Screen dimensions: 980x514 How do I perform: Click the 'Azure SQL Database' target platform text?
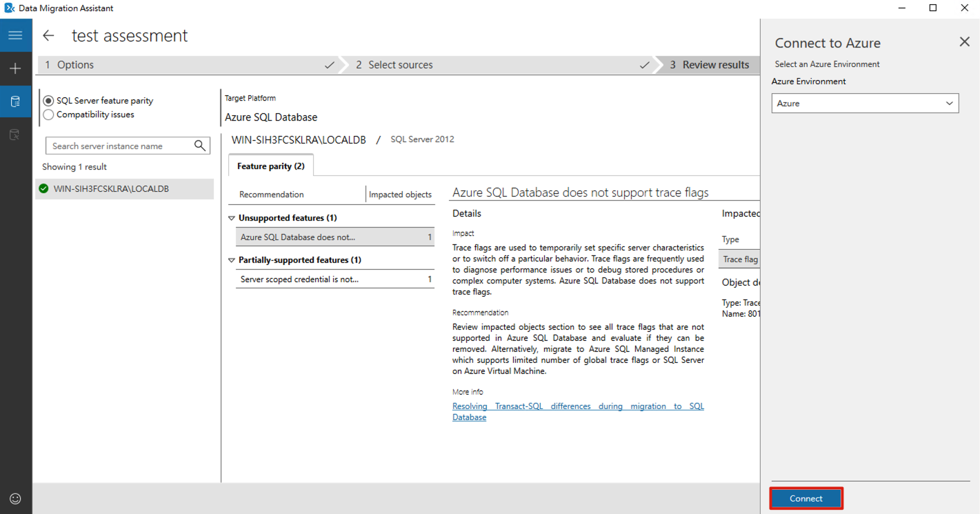click(271, 117)
